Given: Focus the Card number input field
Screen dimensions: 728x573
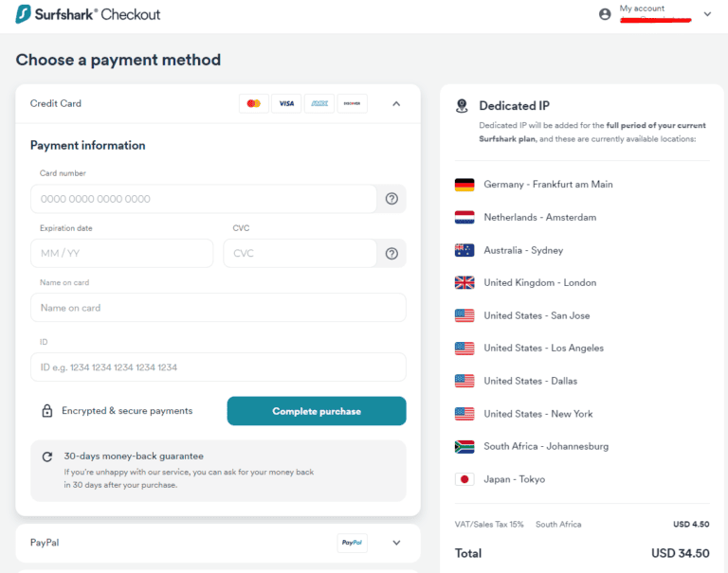Looking at the screenshot, I should click(x=203, y=199).
